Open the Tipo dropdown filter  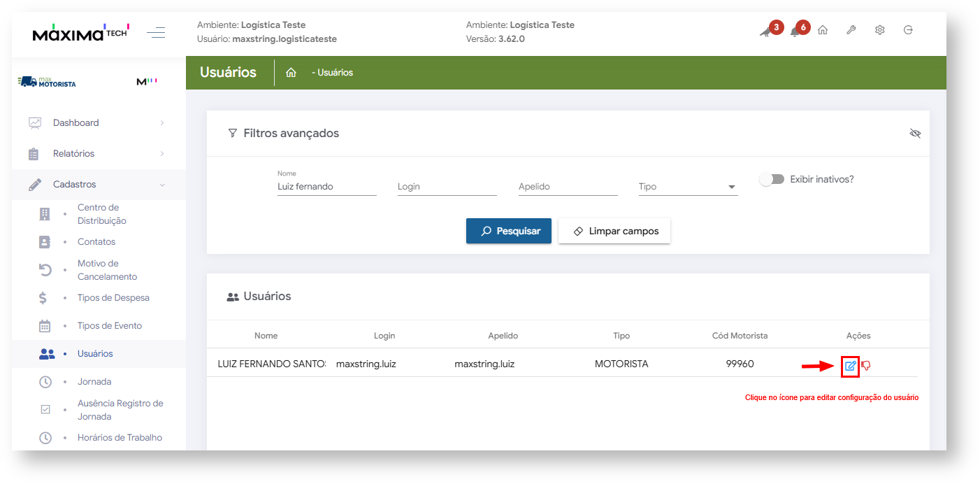(x=687, y=187)
